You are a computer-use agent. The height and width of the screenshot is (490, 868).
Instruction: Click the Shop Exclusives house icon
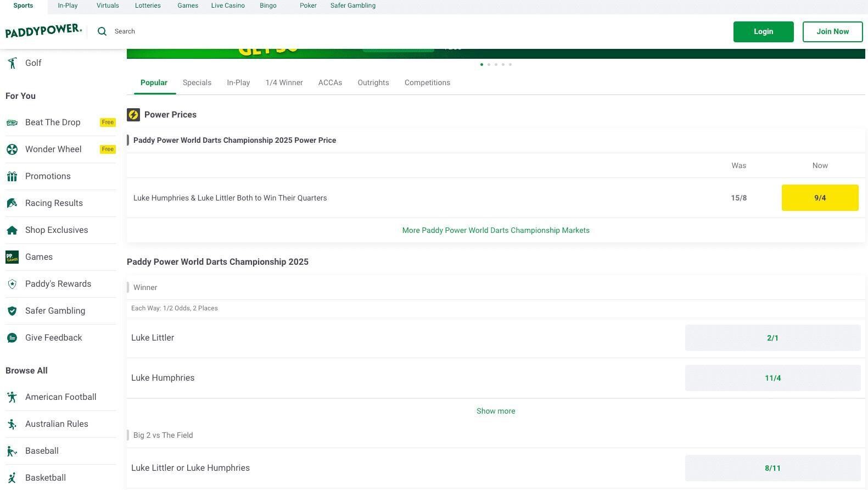[12, 230]
